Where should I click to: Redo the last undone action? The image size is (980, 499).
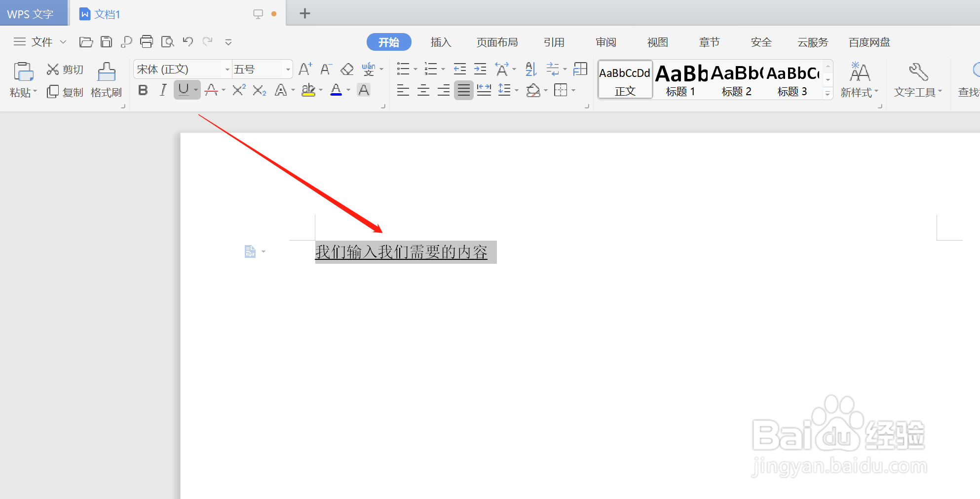pos(208,41)
